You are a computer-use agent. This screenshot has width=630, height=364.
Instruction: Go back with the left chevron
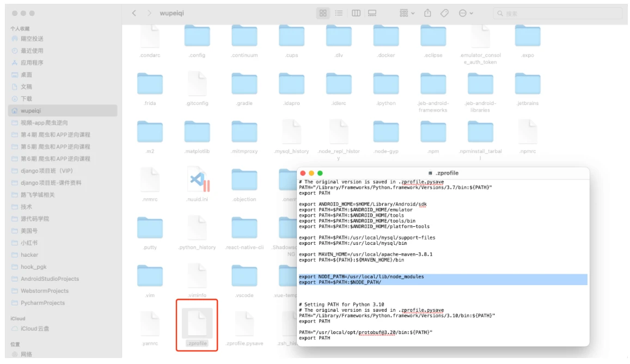tap(134, 13)
